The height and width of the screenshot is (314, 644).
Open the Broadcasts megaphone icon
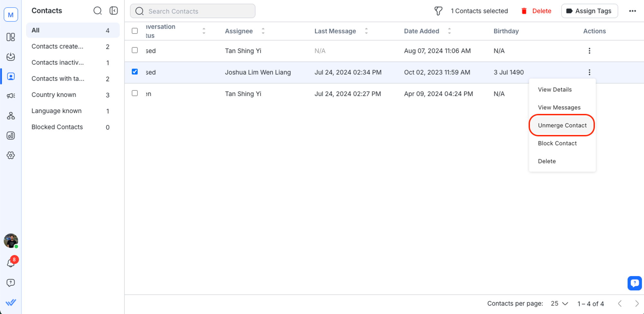coord(11,96)
